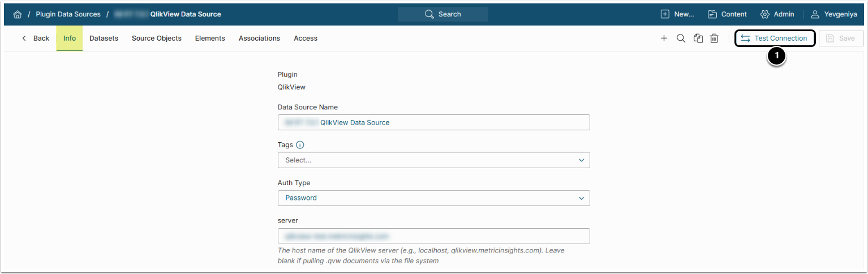The width and height of the screenshot is (868, 274).
Task: Expand the Tags dropdown
Action: click(x=433, y=160)
